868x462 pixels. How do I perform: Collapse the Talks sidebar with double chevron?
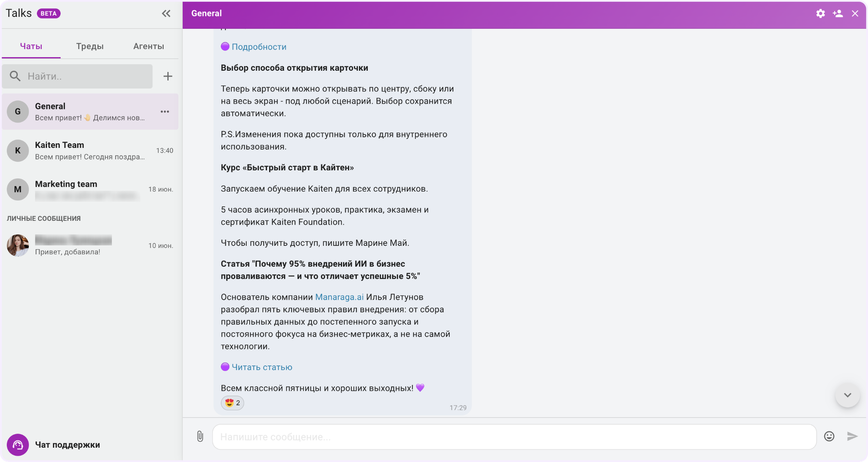(166, 13)
